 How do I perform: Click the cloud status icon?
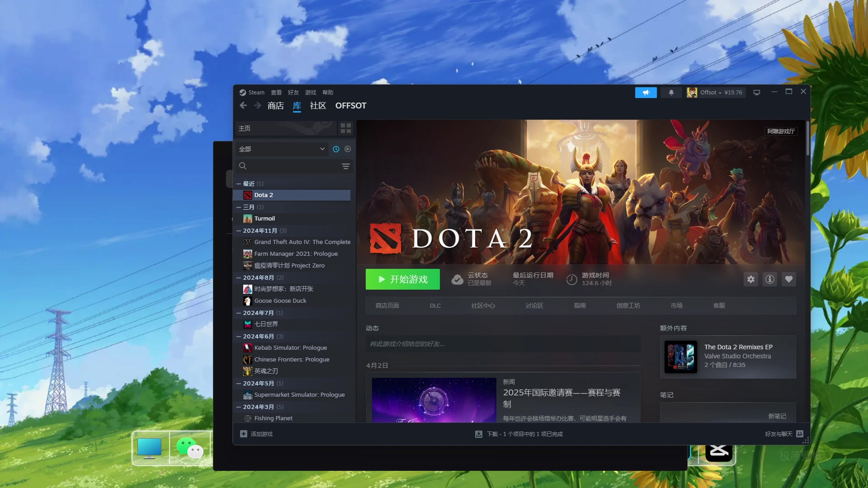coord(458,280)
